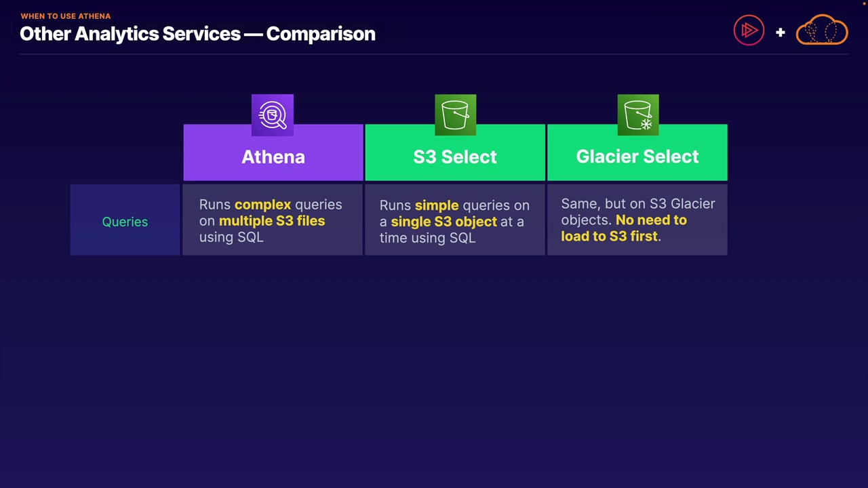Click the highlighted 'multiple S3 files' text
The image size is (868, 488).
click(272, 221)
